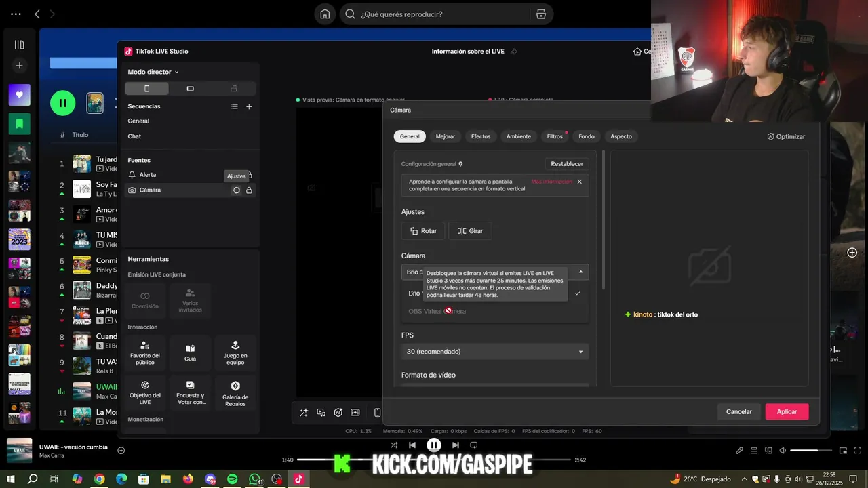Viewport: 868px width, 488px height.
Task: Add a new sequence with plus icon
Action: point(249,106)
